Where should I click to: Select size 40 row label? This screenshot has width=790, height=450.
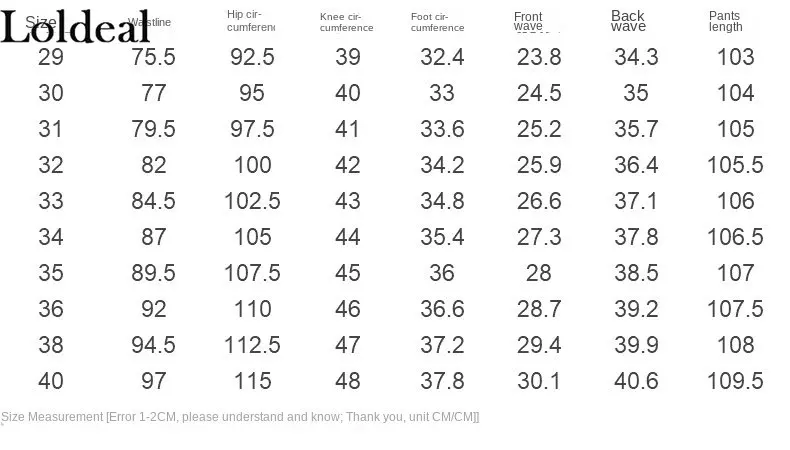pyautogui.click(x=50, y=381)
